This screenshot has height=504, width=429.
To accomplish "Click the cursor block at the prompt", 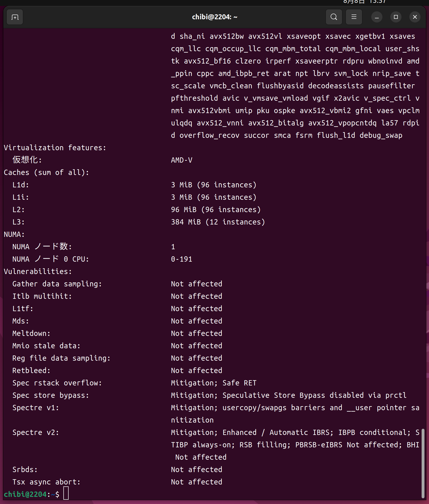I will (66, 494).
